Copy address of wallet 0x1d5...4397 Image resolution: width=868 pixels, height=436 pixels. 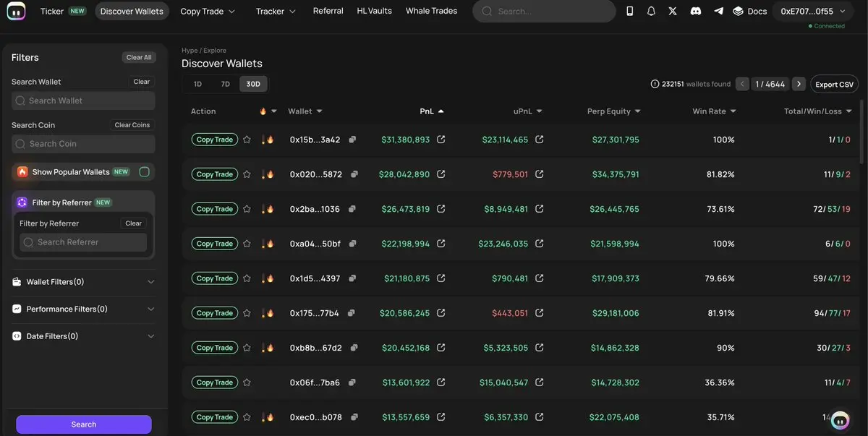point(352,278)
